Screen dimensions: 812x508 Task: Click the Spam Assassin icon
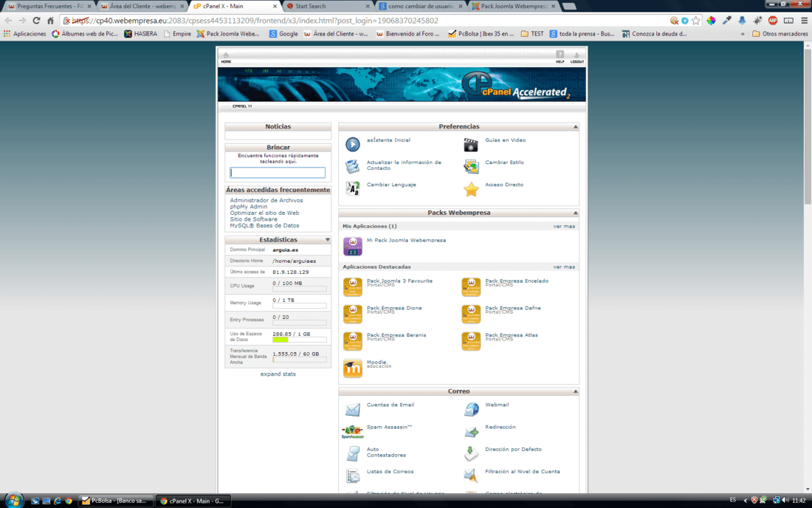pyautogui.click(x=353, y=431)
